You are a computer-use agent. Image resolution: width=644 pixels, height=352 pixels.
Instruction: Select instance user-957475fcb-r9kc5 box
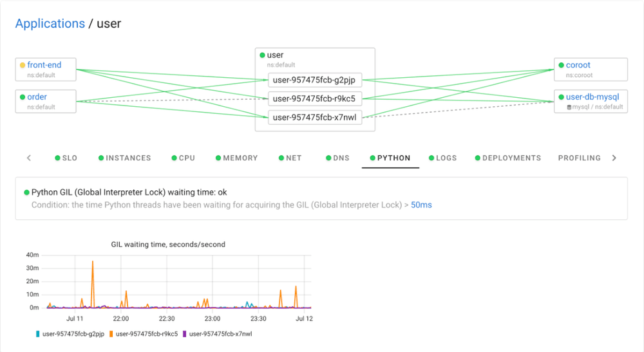pos(314,98)
